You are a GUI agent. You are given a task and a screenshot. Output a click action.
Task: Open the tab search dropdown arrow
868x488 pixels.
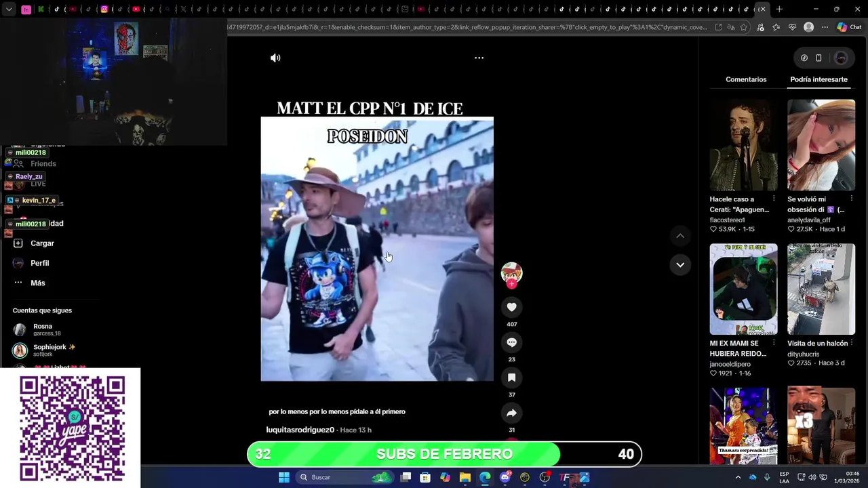(x=9, y=9)
